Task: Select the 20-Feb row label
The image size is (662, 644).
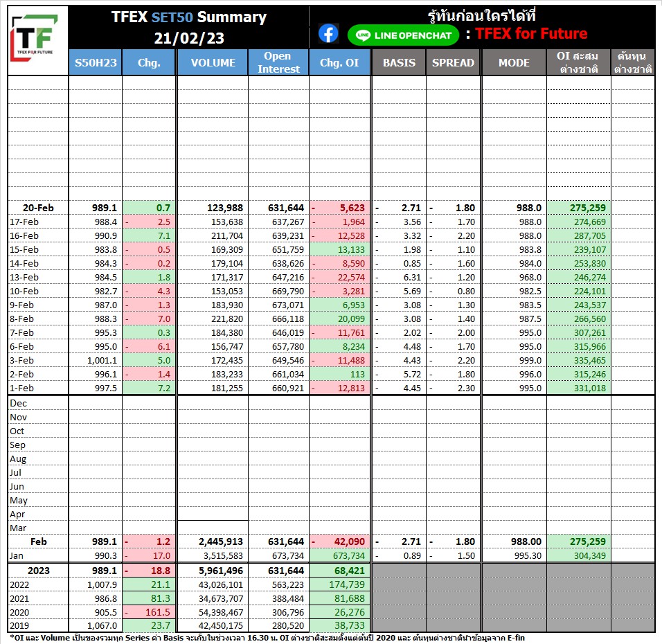Action: (x=38, y=208)
